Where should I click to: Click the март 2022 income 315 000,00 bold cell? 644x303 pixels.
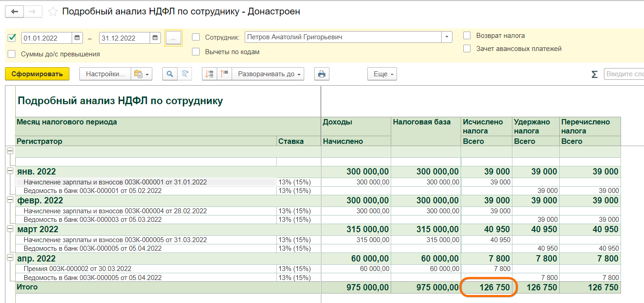(356, 230)
